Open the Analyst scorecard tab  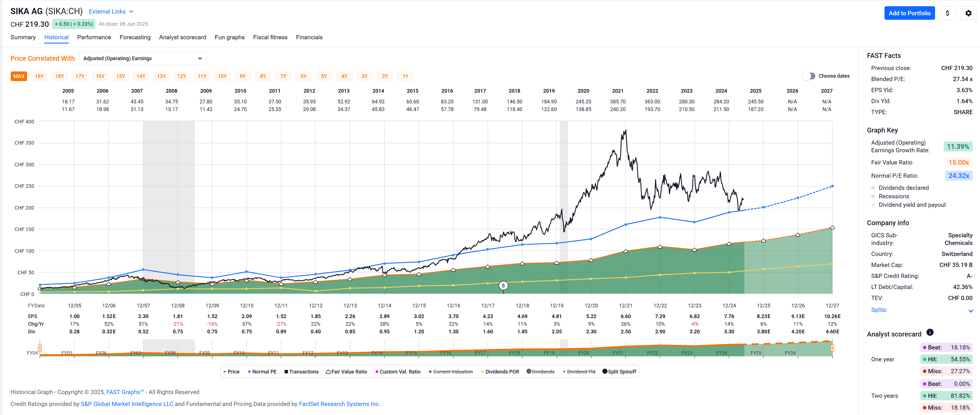click(x=182, y=37)
